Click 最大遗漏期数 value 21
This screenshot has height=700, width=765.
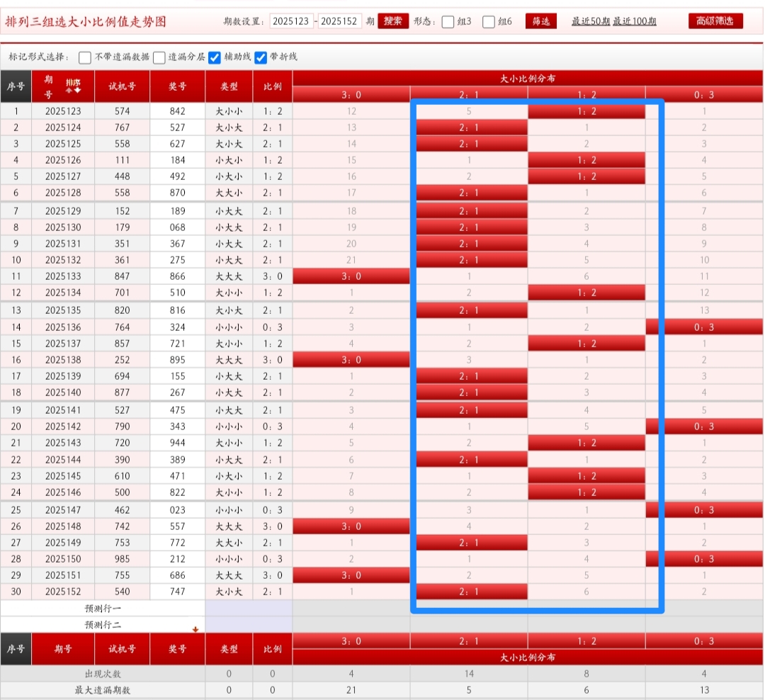[351, 690]
